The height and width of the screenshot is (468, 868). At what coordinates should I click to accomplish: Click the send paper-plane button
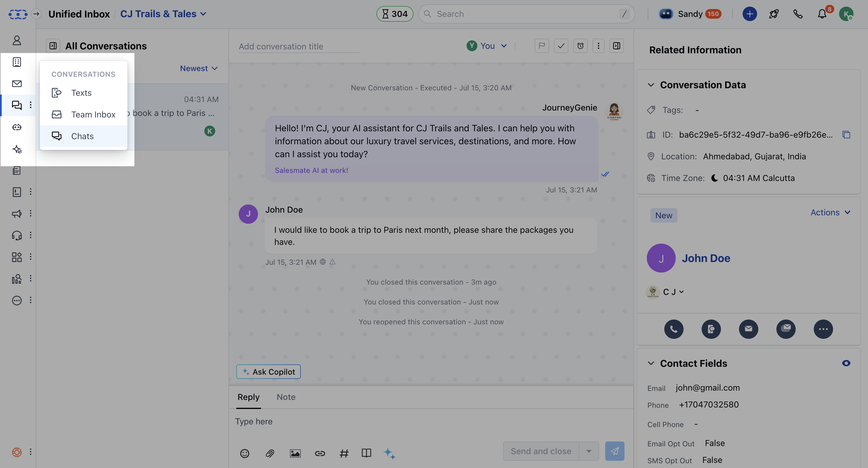(x=614, y=451)
